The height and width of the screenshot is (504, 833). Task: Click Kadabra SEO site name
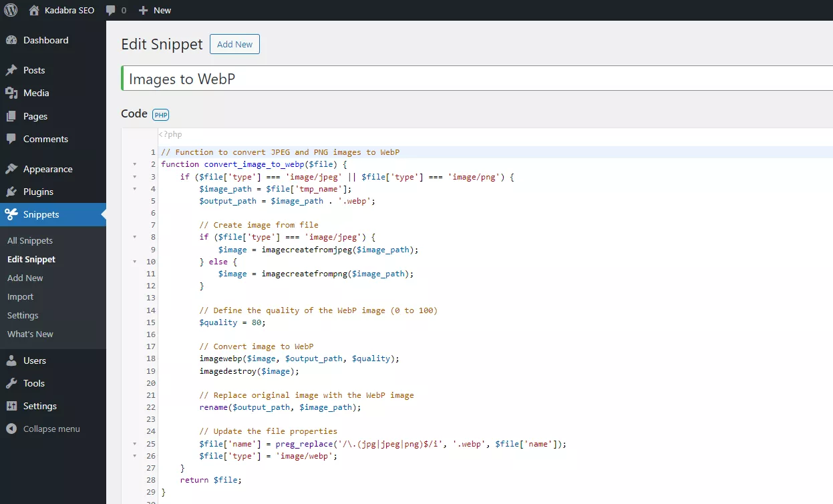(x=69, y=10)
